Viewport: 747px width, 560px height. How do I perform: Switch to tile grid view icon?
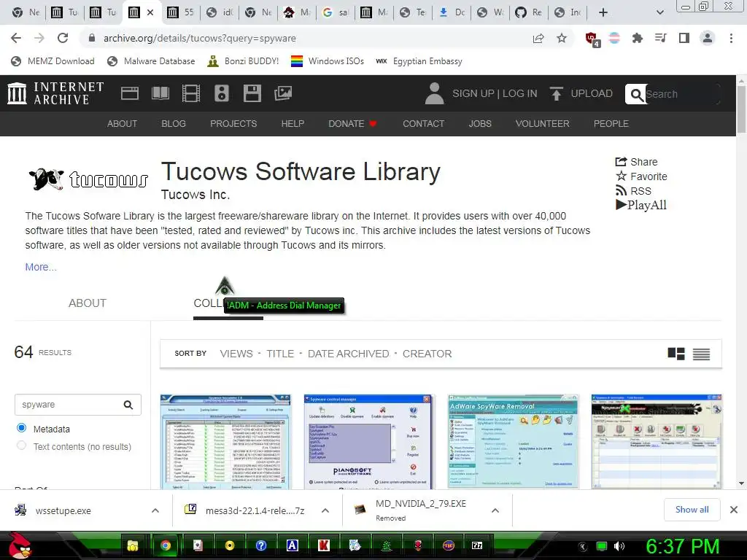tap(676, 354)
